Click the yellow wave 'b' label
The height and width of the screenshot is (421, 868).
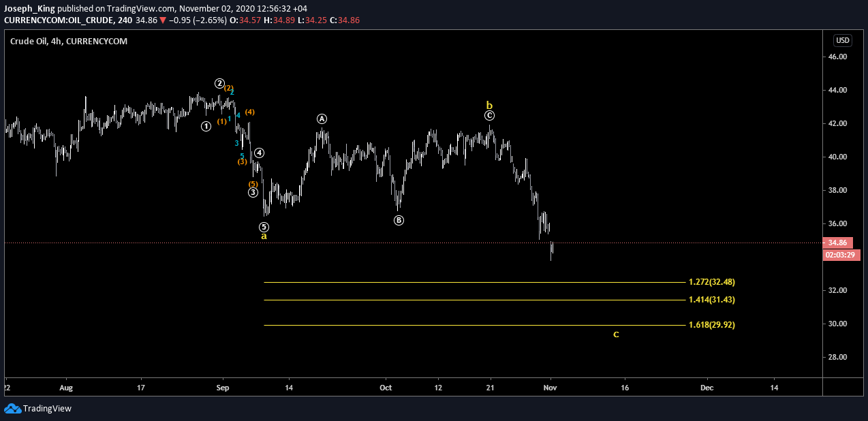tap(489, 105)
